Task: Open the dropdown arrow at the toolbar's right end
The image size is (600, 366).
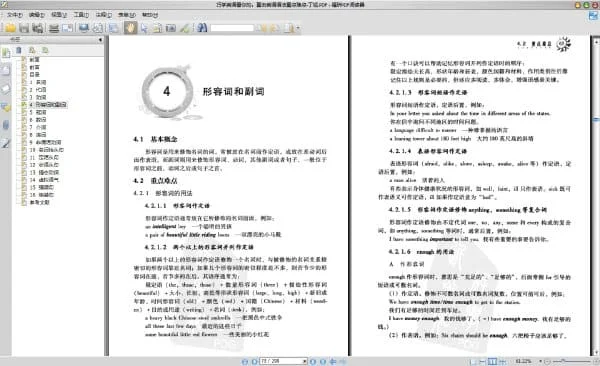Action: coord(298,28)
